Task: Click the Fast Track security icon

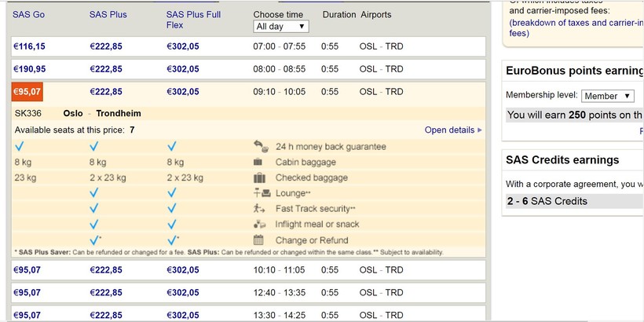Action: click(259, 209)
